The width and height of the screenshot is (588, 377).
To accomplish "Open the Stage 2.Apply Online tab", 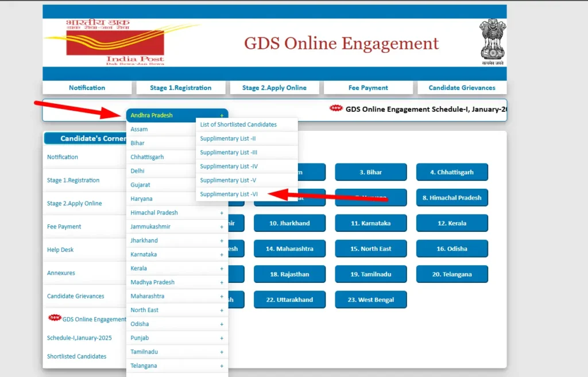I will 274,87.
